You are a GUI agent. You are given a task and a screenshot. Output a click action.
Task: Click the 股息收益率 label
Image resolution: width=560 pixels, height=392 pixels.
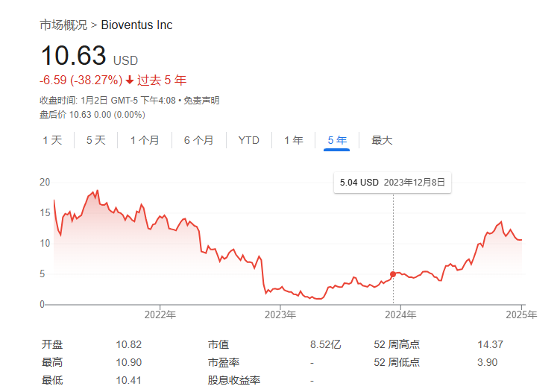coord(234,380)
